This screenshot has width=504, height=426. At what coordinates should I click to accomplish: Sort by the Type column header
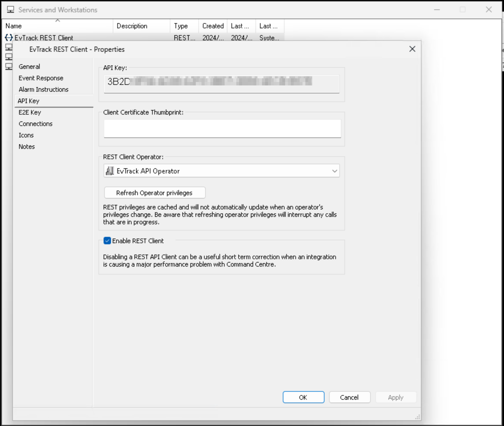(x=184, y=26)
